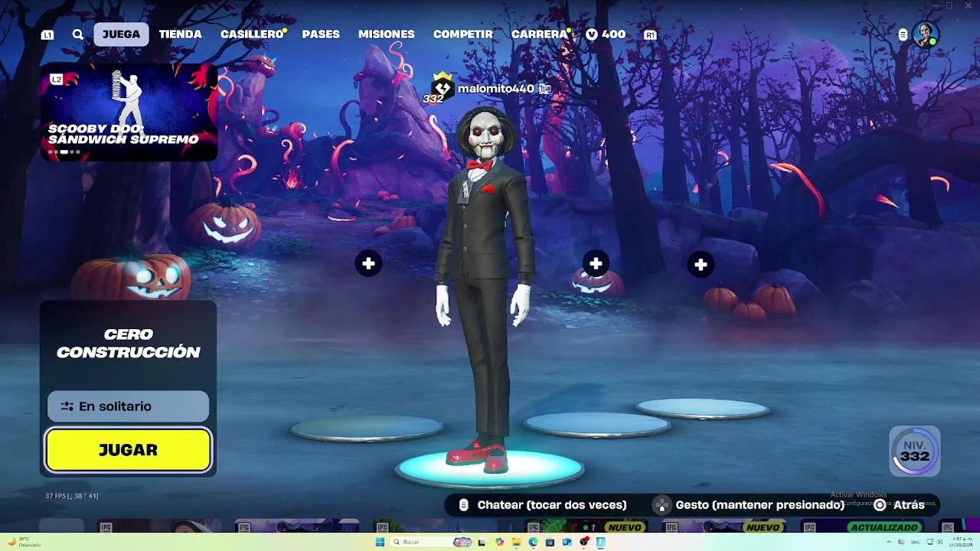Image resolution: width=980 pixels, height=551 pixels.
Task: Open the NIV. 332 level progress ring
Action: [x=915, y=452]
